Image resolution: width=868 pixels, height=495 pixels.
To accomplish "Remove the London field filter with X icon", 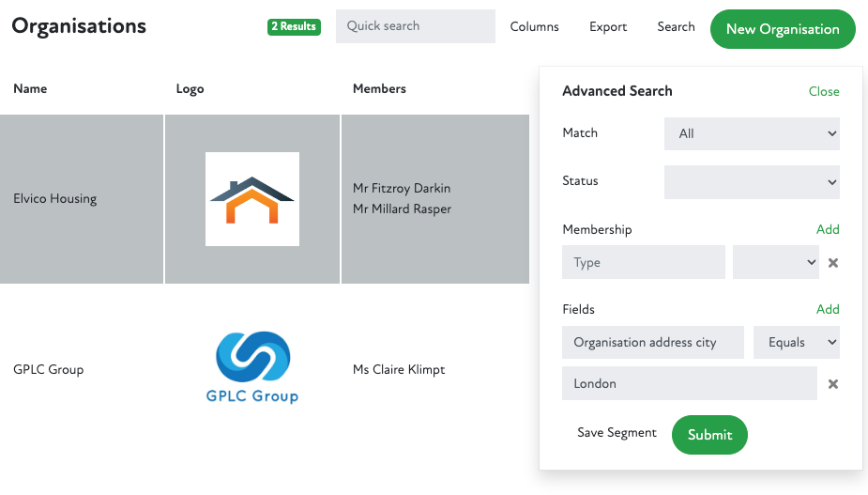I will [x=832, y=384].
